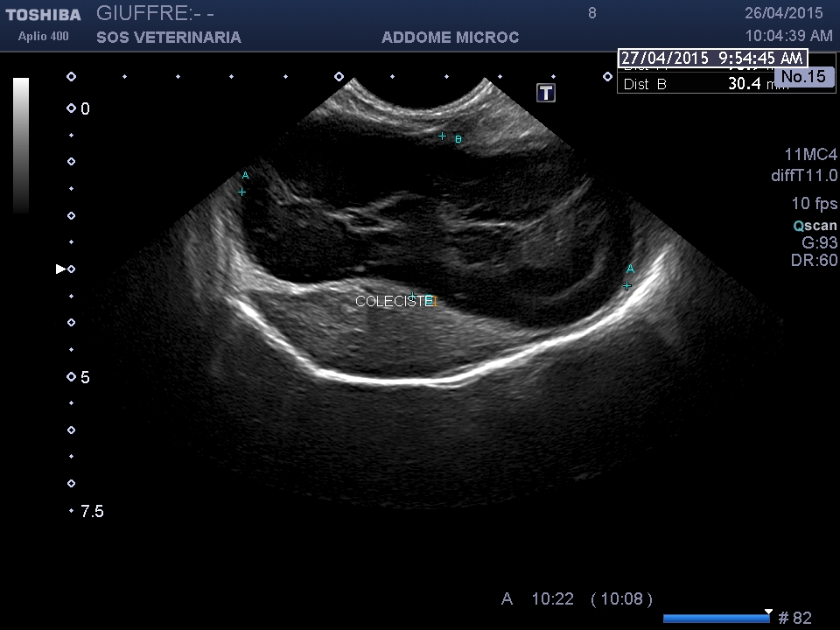Viewport: 840px width, 630px height.
Task: Select caliper B cross near the top
Action: click(x=443, y=136)
